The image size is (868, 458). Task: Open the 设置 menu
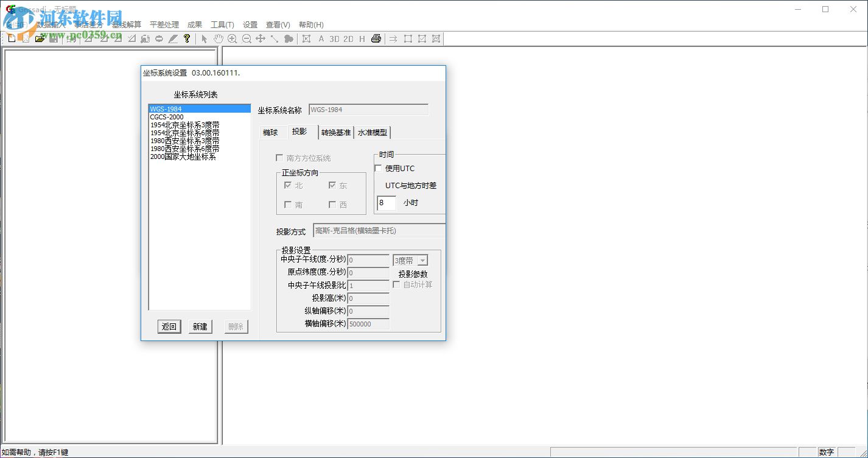250,25
